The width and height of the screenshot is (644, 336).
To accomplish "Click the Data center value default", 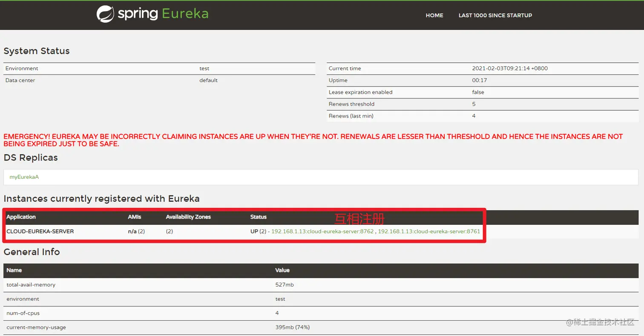I will tap(208, 80).
